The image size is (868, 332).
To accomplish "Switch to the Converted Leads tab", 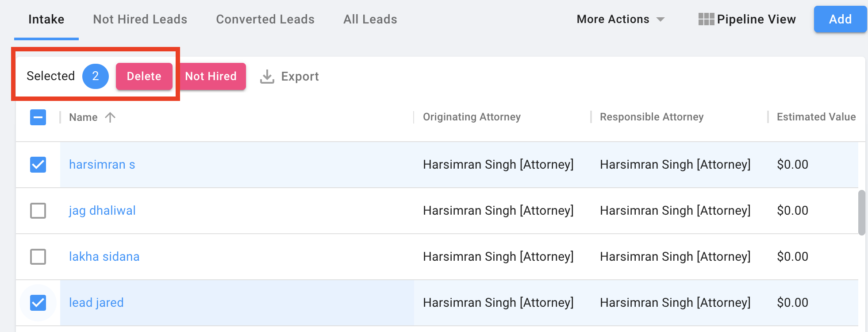I will (265, 19).
